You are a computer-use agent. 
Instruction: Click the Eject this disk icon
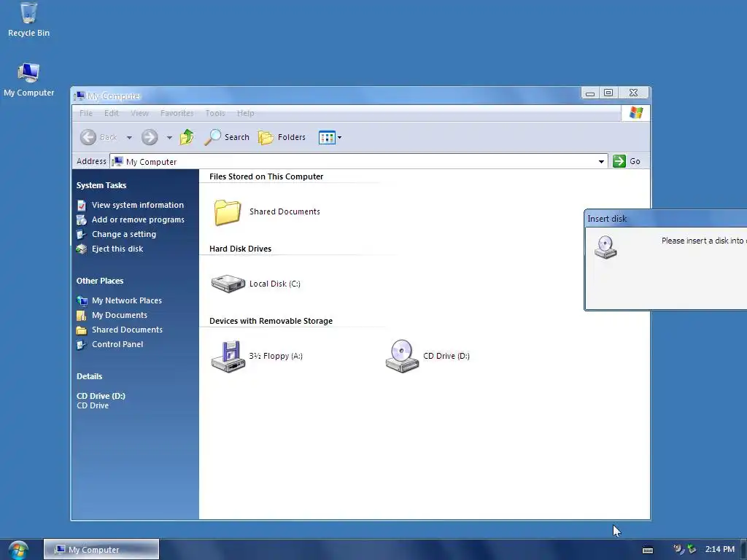(x=82, y=249)
